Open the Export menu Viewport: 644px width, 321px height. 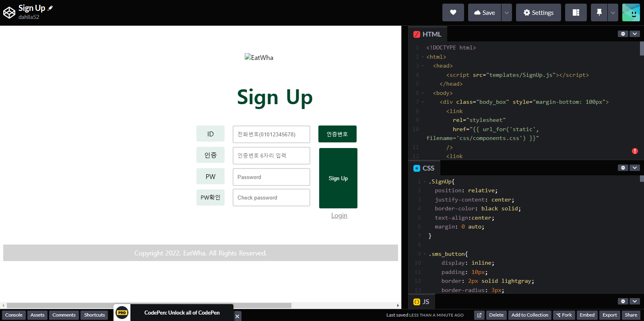point(610,315)
